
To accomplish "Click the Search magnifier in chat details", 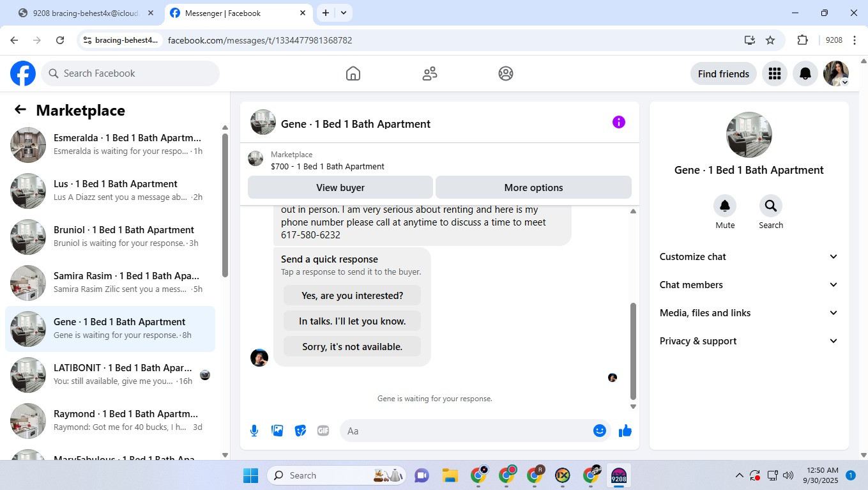I will 771,206.
